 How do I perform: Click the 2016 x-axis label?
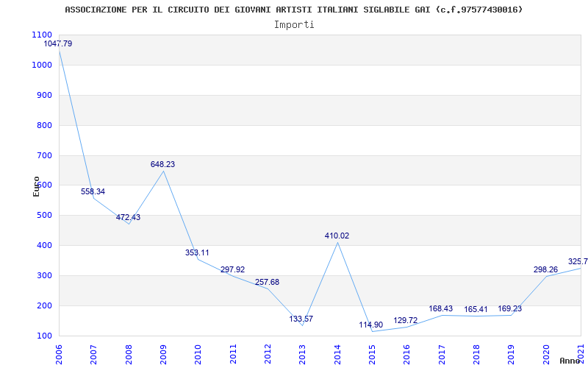coord(407,354)
